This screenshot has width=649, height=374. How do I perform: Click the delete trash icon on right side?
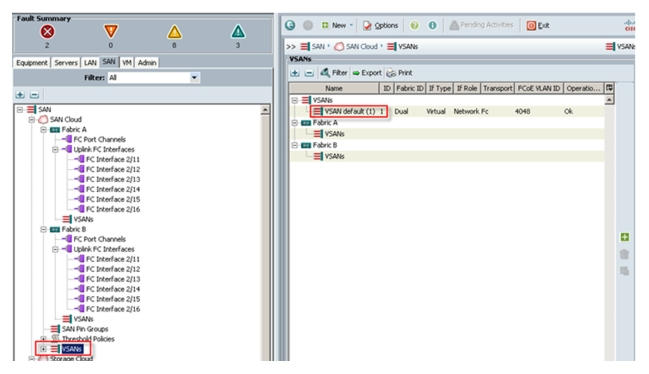[625, 254]
